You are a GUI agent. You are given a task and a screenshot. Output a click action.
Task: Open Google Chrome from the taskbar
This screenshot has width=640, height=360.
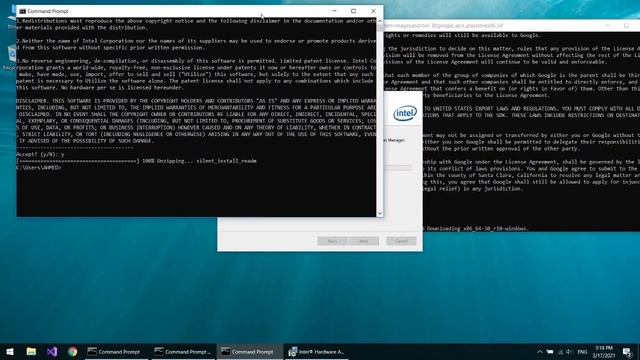point(73,351)
